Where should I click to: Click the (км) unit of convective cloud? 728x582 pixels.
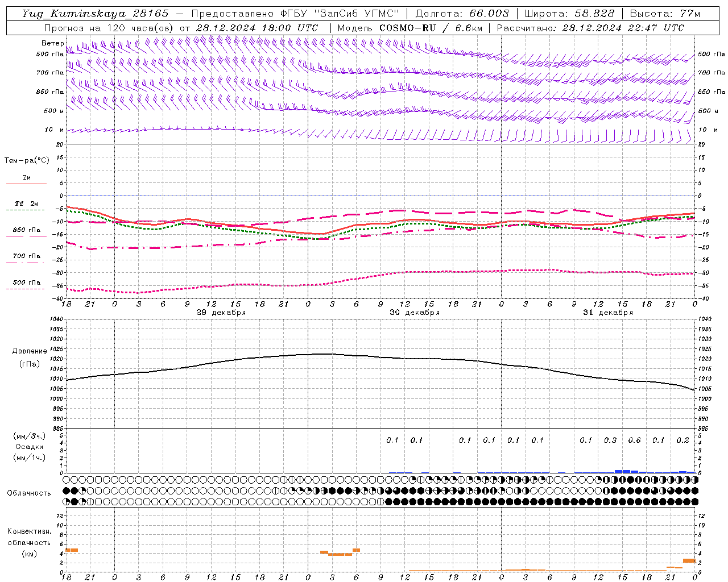coord(29,554)
